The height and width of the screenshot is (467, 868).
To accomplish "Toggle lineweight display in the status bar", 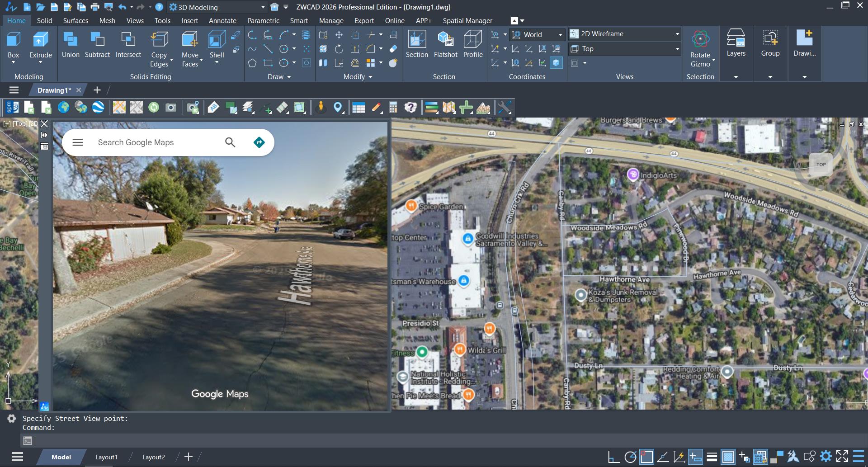I will click(x=712, y=458).
